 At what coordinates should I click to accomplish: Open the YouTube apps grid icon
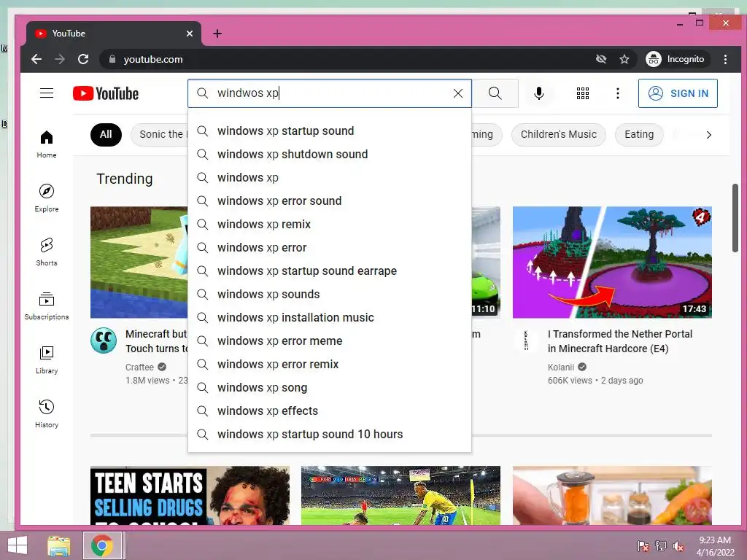coord(583,93)
